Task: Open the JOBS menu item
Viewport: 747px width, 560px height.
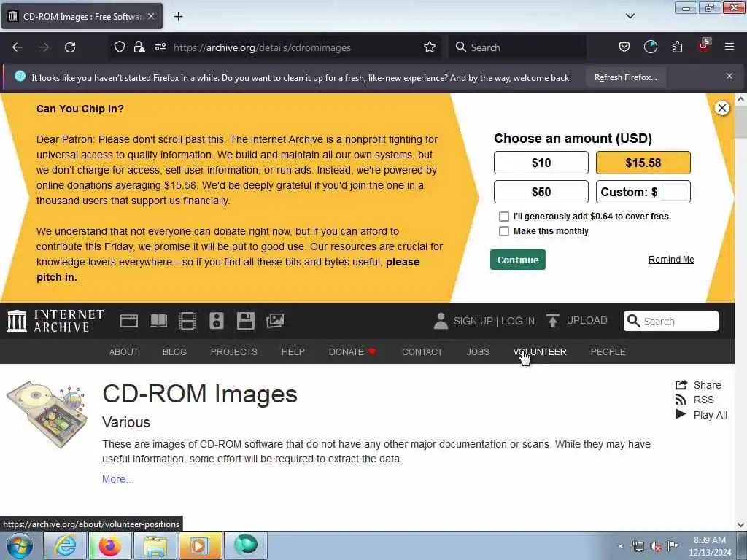Action: [478, 352]
